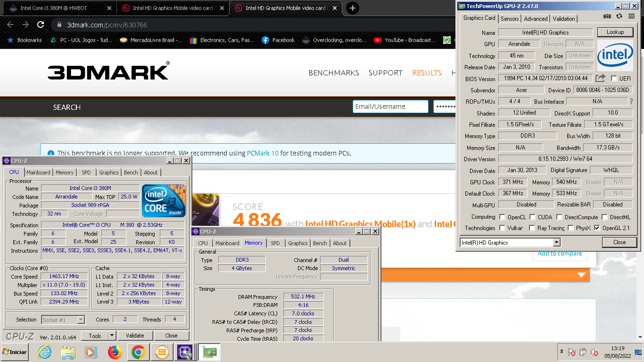Image resolution: width=644 pixels, height=362 pixels.
Task: Go back in the Chrome browser
Action: pos(11,25)
